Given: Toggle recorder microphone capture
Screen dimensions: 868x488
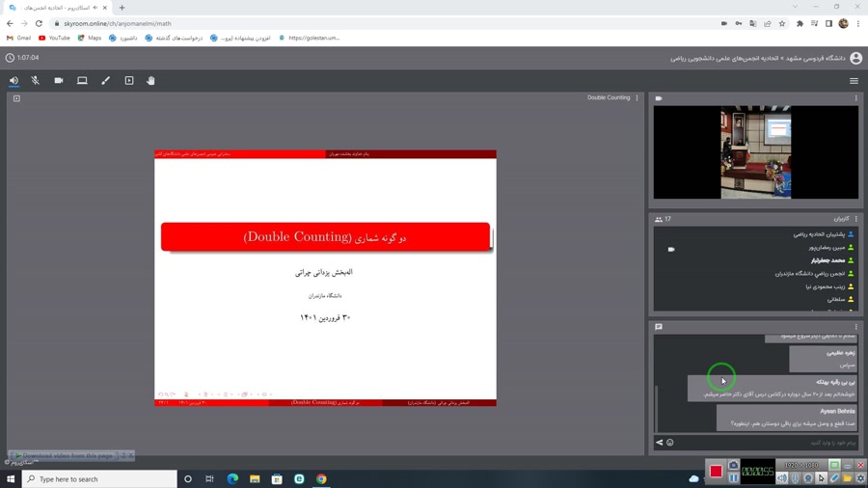Looking at the screenshot, I should [796, 478].
